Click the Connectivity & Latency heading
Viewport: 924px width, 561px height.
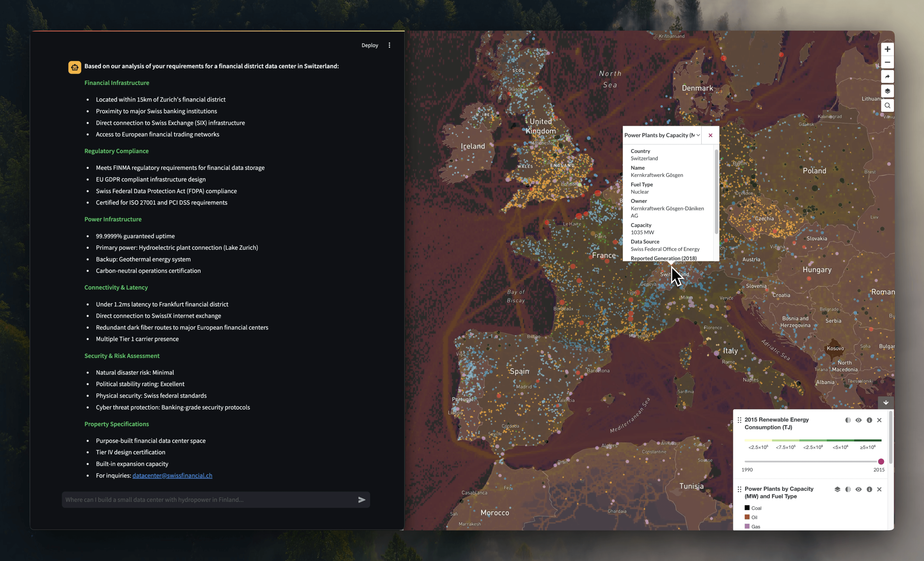coord(116,288)
